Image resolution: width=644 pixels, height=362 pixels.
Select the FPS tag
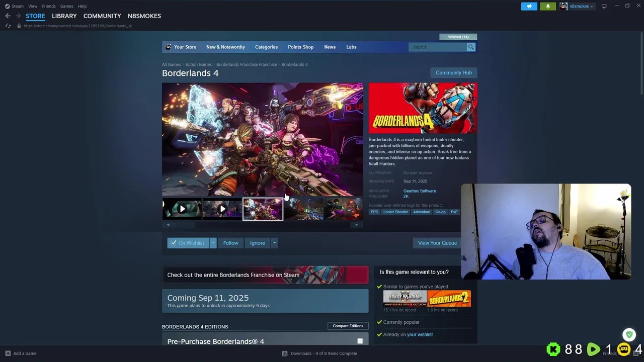point(374,212)
